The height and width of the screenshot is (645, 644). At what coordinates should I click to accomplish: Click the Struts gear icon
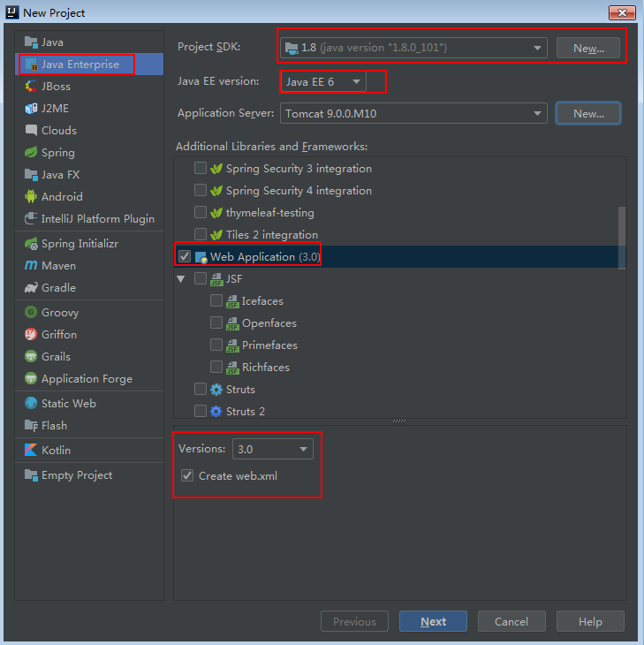[216, 390]
